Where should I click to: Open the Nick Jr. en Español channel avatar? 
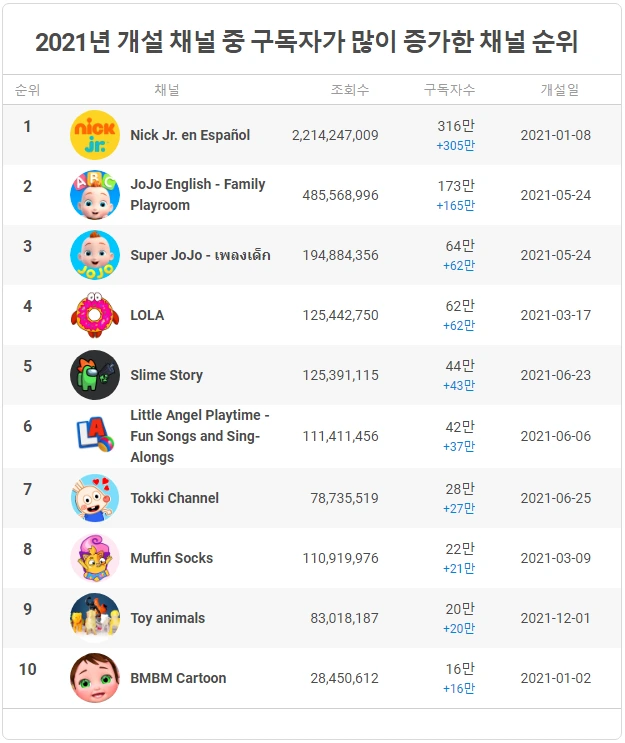click(95, 135)
